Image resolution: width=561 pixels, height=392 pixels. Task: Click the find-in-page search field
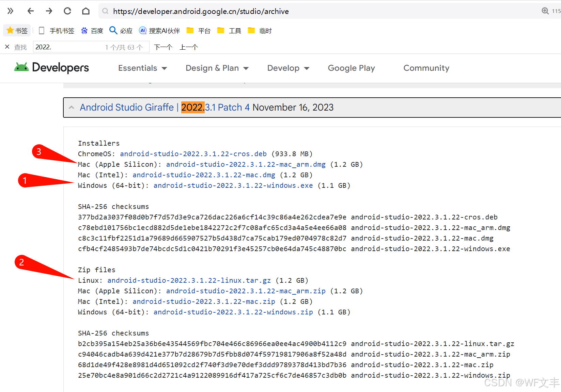(x=68, y=47)
